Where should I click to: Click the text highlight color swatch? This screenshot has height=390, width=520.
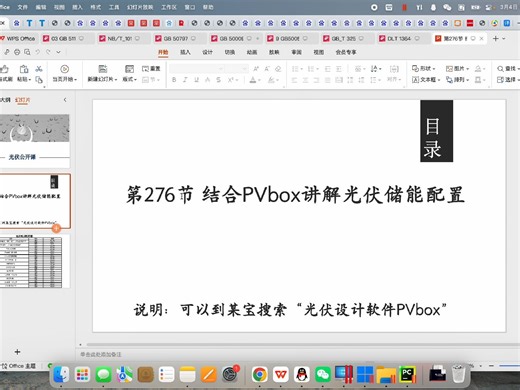point(271,80)
